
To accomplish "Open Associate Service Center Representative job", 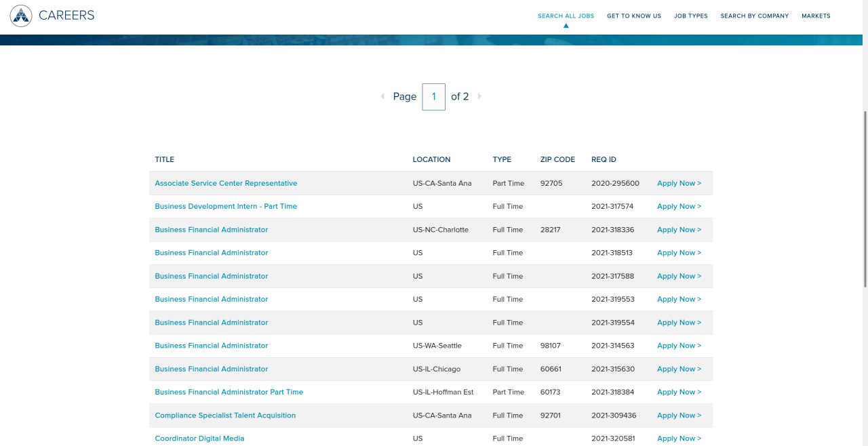I will [226, 183].
